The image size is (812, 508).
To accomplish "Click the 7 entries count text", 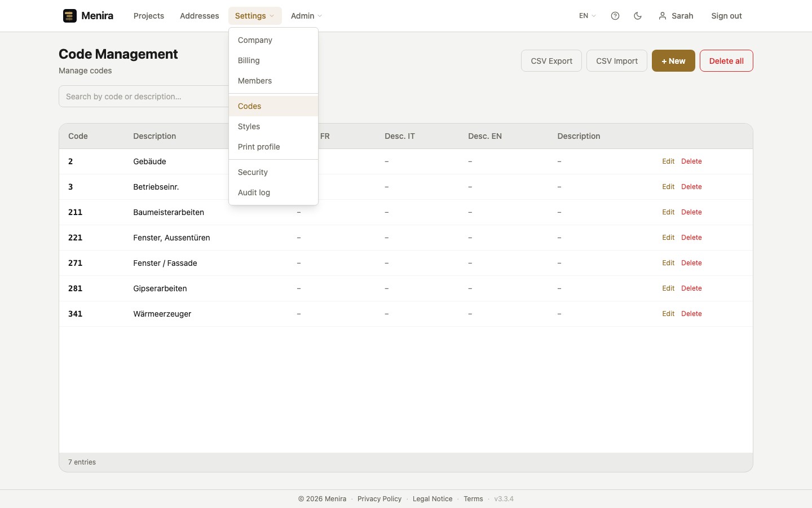I will click(82, 462).
